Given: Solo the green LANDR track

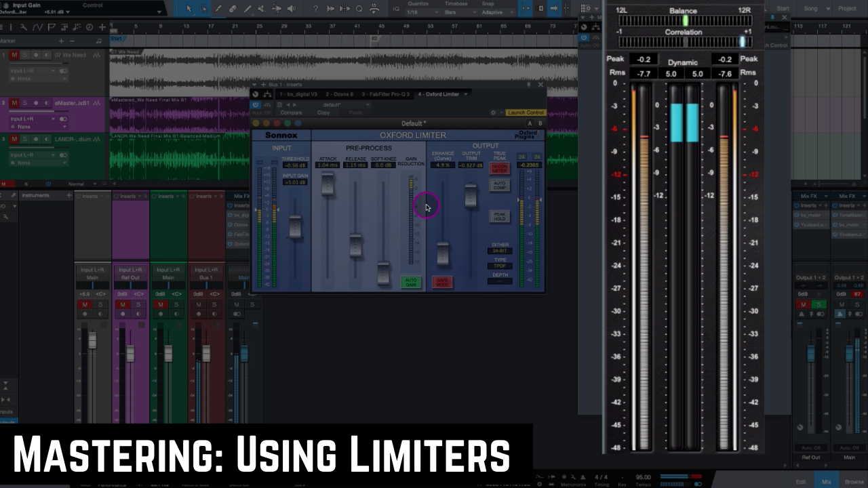Looking at the screenshot, I should pos(25,140).
